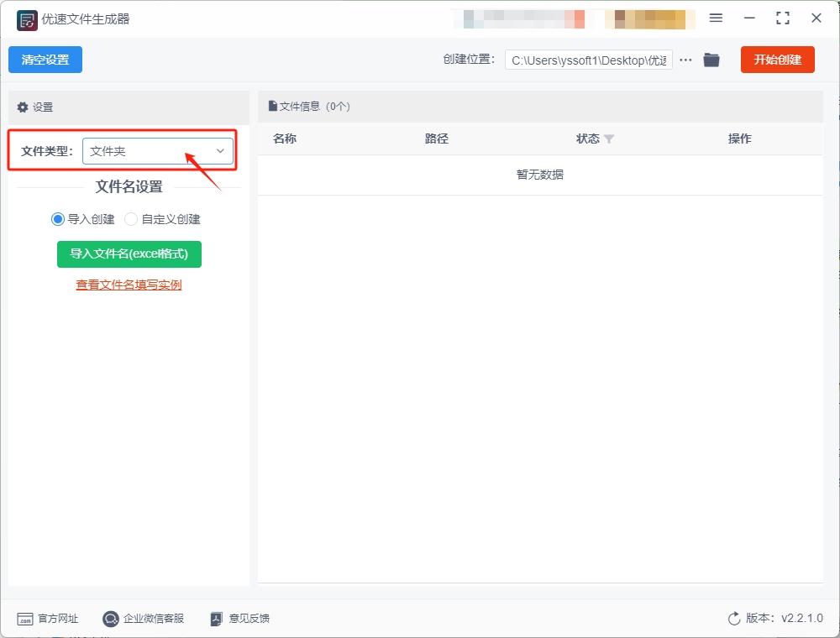Click the 意见反馈 feedback icon
This screenshot has height=638, width=840.
coord(216,619)
